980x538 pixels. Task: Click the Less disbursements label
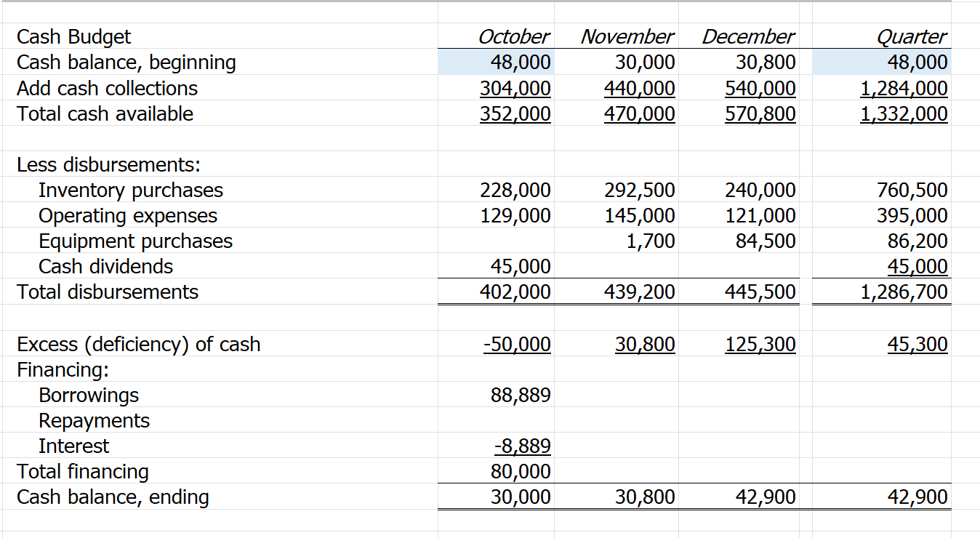[x=108, y=164]
